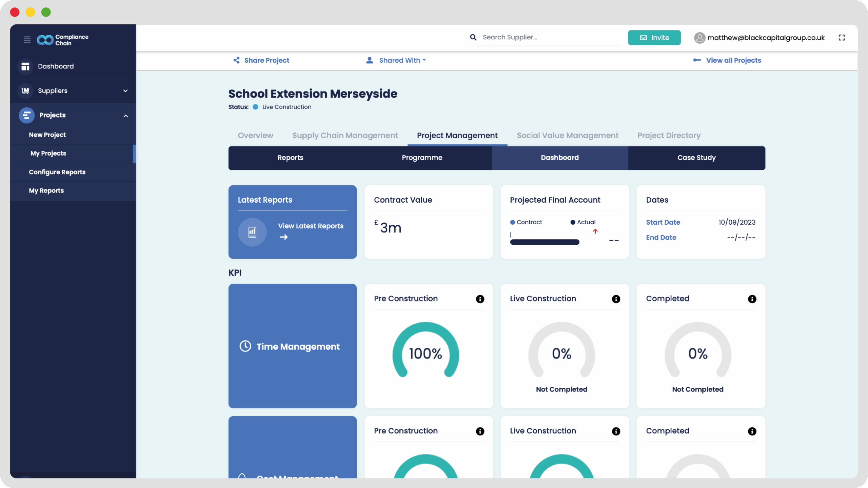Screen dimensions: 868x488
Task: Click the Dashboard sidebar icon
Action: point(25,66)
